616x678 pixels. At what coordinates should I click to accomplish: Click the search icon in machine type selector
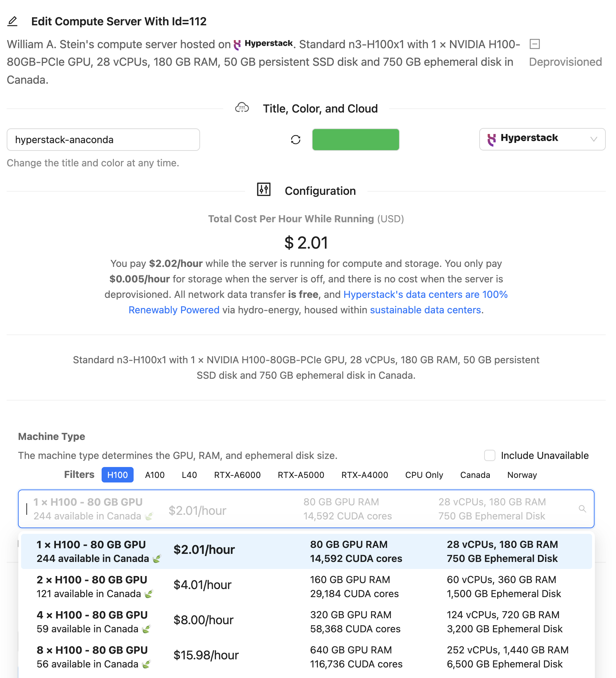tap(582, 509)
